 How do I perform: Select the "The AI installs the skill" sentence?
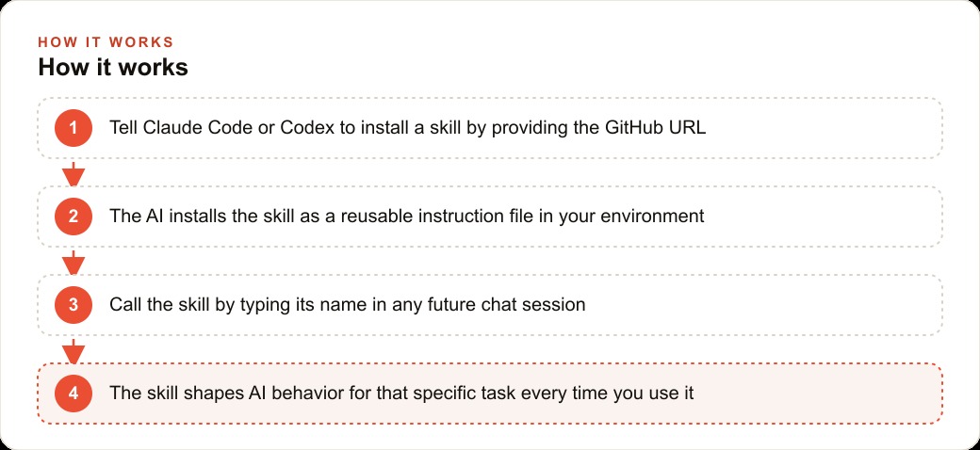pos(407,217)
